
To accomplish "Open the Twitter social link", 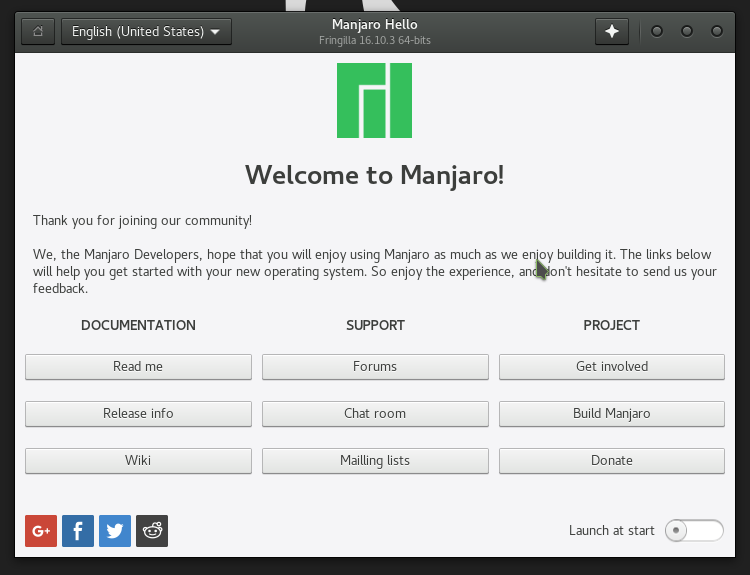I will (115, 531).
